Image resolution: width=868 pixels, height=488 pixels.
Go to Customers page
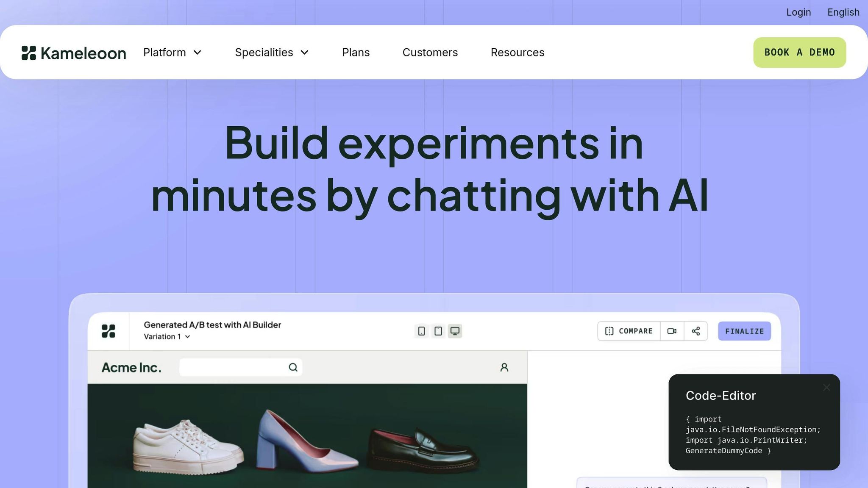coord(430,53)
